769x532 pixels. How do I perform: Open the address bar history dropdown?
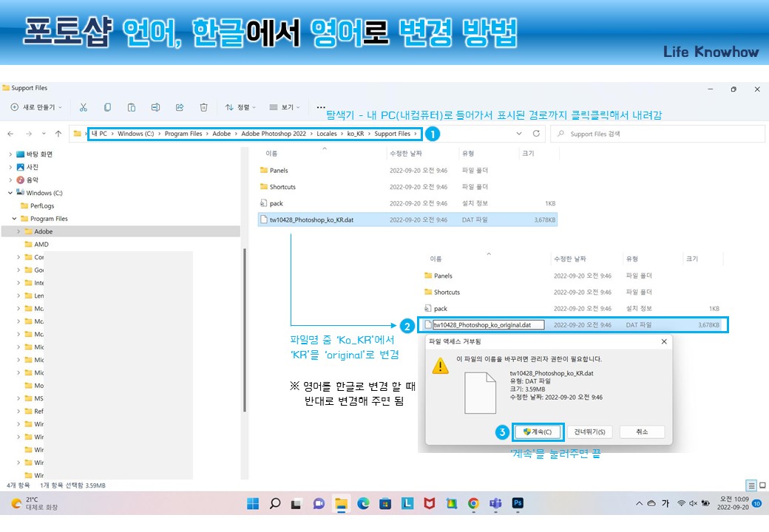[519, 134]
